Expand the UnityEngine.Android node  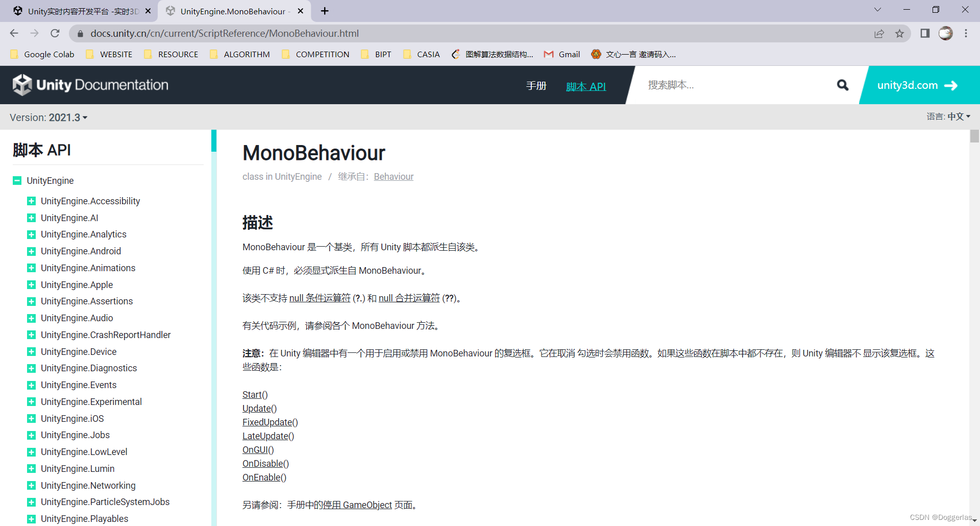tap(31, 251)
